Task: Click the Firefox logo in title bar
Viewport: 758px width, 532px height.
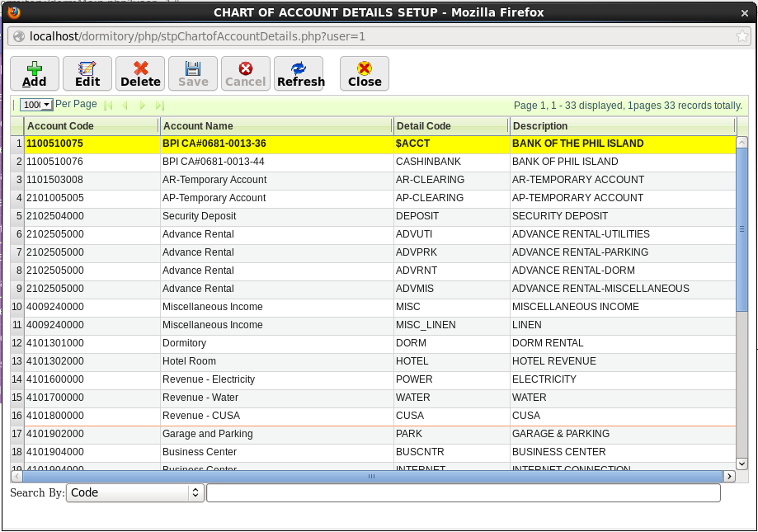Action: 12,12
